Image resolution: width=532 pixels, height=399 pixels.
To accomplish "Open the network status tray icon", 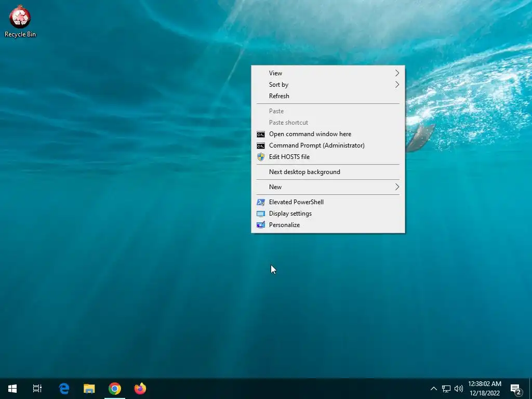I will click(446, 389).
